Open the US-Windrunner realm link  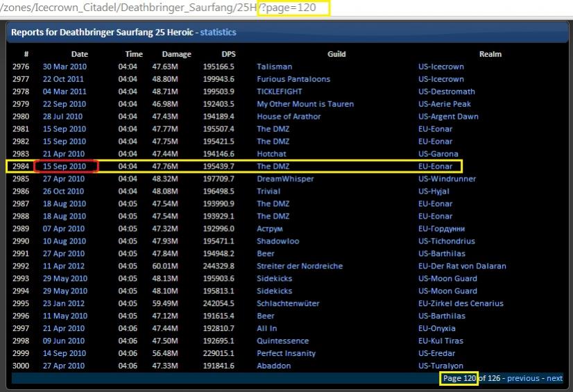(x=446, y=179)
